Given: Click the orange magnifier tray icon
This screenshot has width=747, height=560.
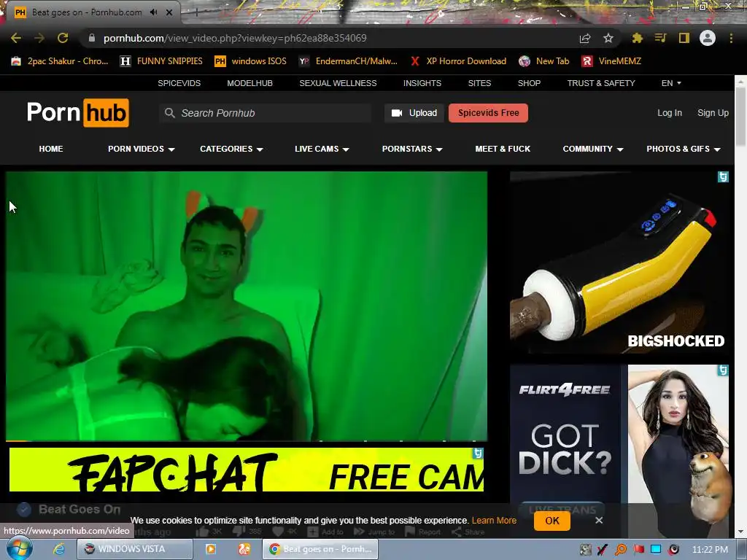Looking at the screenshot, I should point(621,550).
